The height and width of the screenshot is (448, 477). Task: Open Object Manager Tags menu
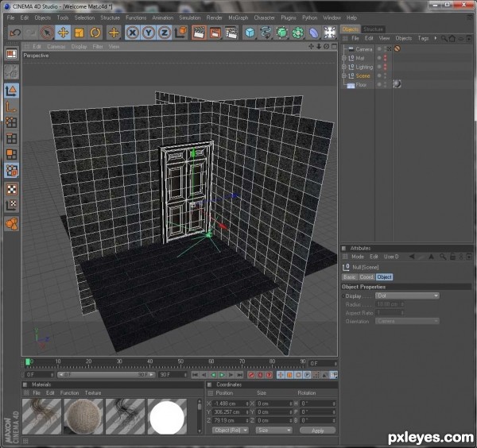click(423, 38)
